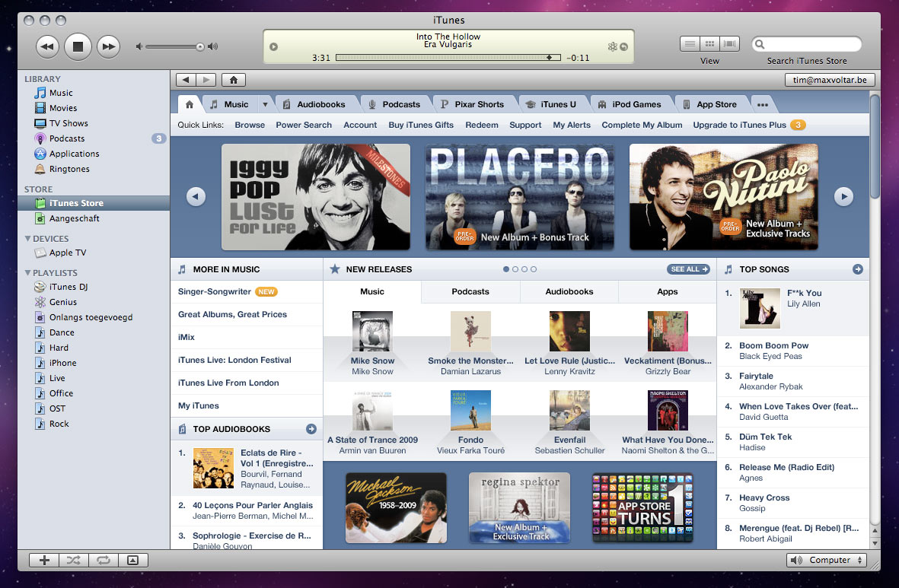Go forward in store navigation

[206, 80]
